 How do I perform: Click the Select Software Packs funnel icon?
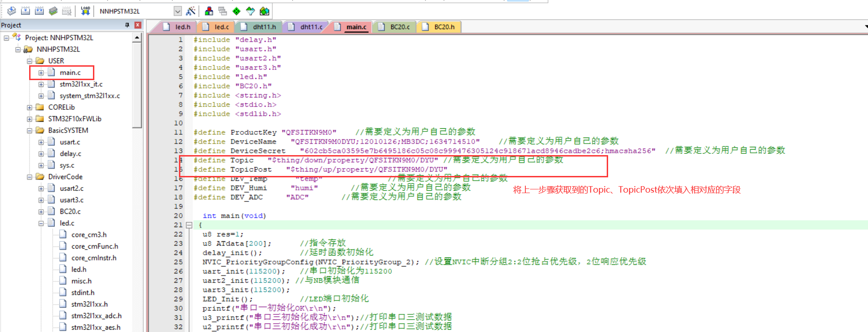click(250, 11)
